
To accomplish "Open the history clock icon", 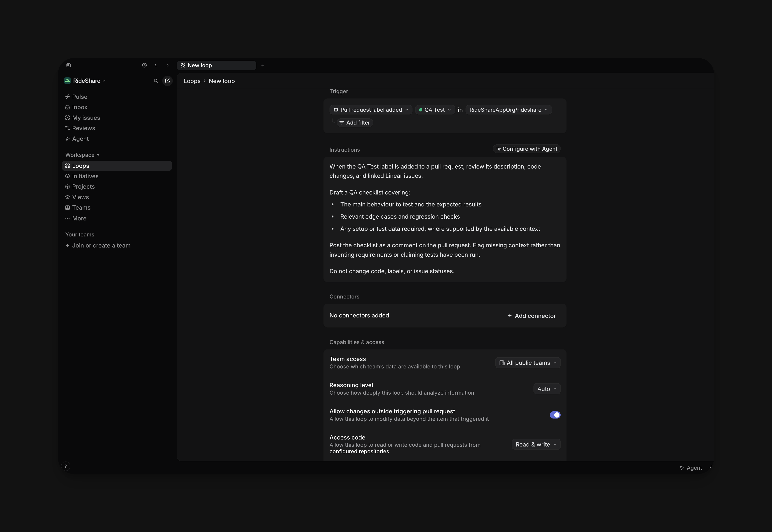I will [x=144, y=65].
